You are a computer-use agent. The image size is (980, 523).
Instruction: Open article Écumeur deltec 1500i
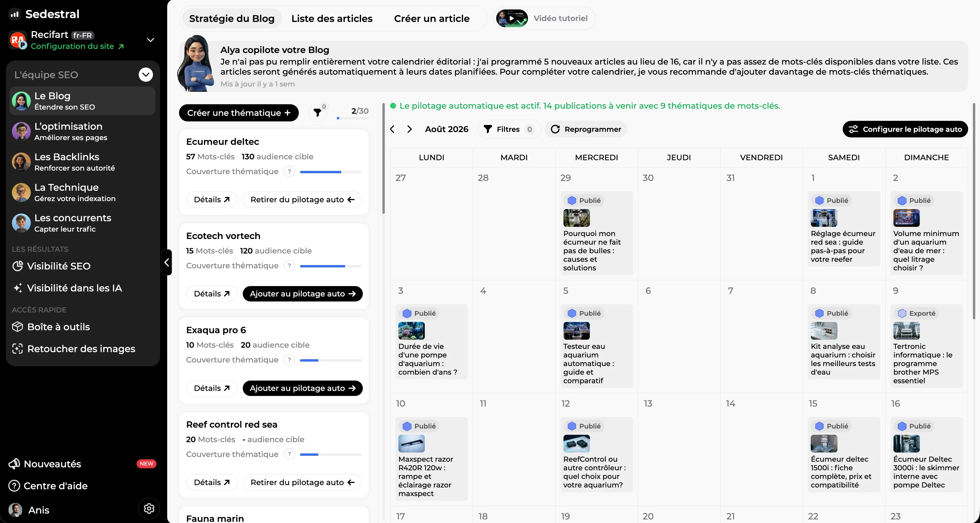843,455
